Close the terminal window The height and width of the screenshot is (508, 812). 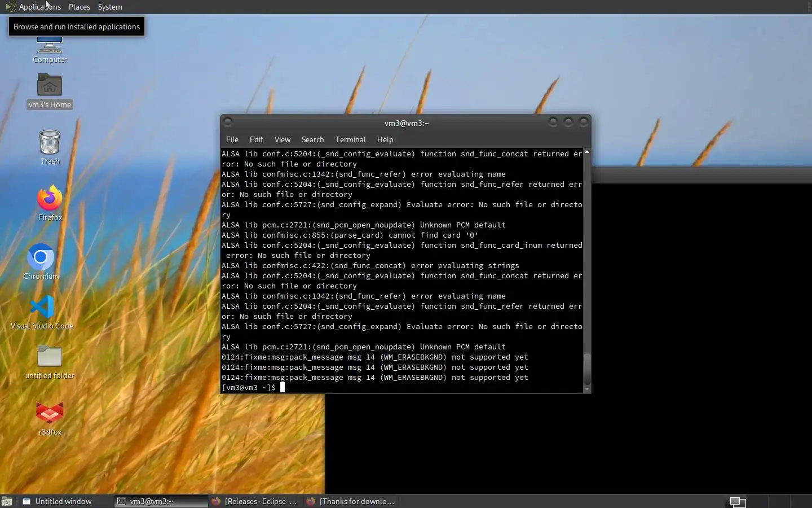(x=584, y=122)
